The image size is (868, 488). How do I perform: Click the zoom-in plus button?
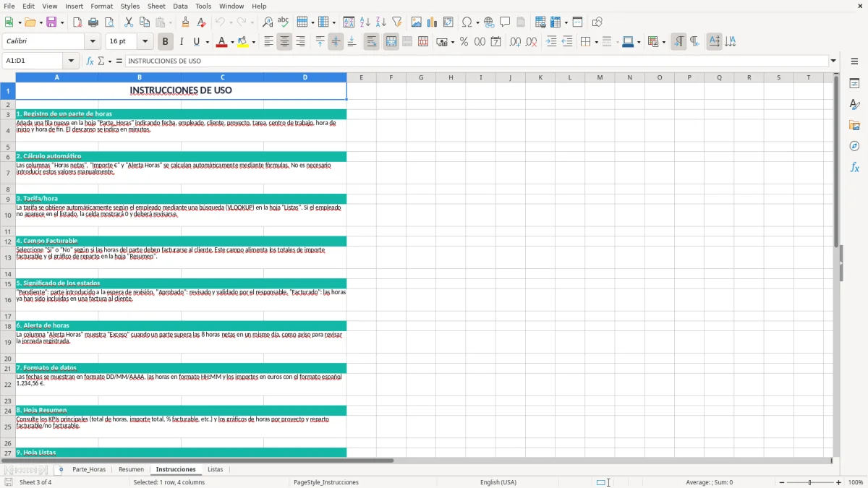[x=839, y=482]
